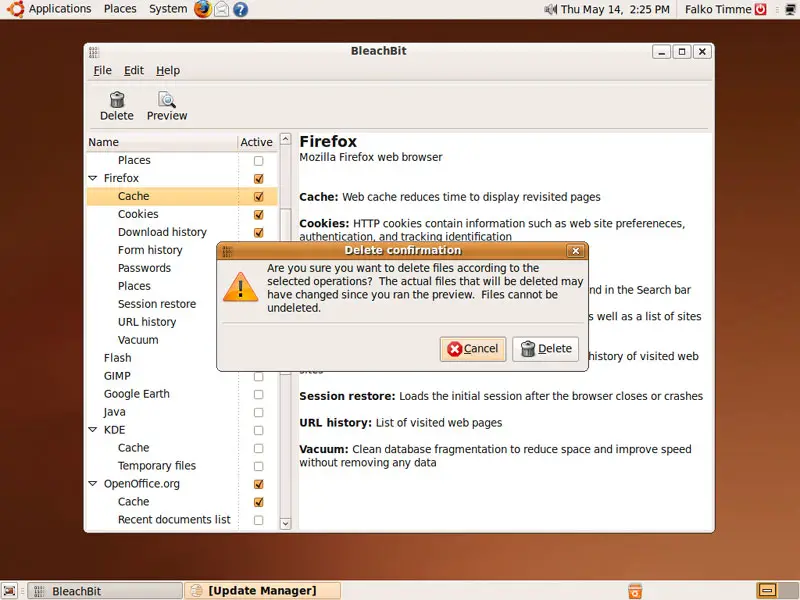
Task: Uncheck the OpenOffice.org Cache checkbox
Action: pos(259,502)
